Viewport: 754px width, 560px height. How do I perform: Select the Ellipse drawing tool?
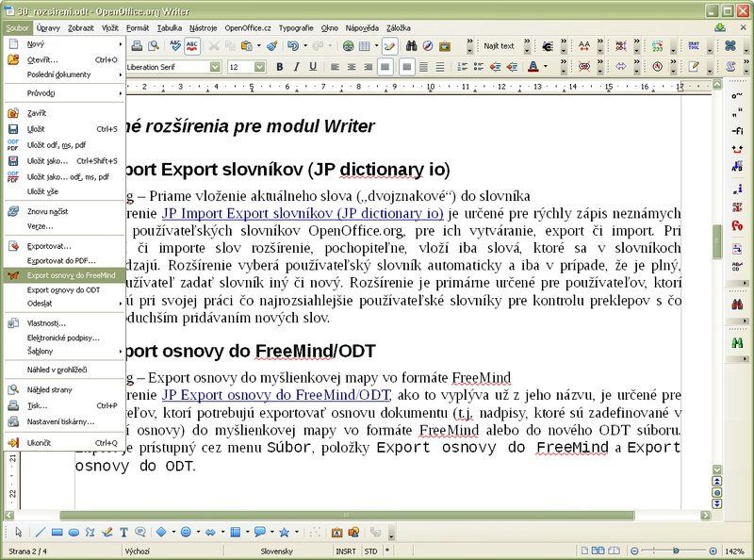74,532
